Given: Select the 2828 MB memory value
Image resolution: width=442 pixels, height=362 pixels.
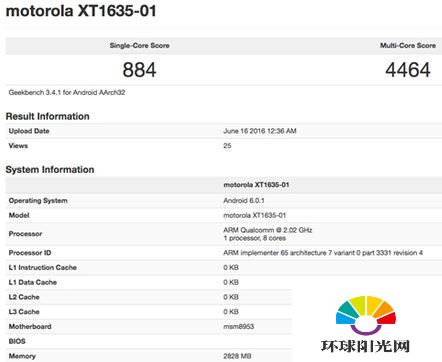Looking at the screenshot, I should 237,356.
